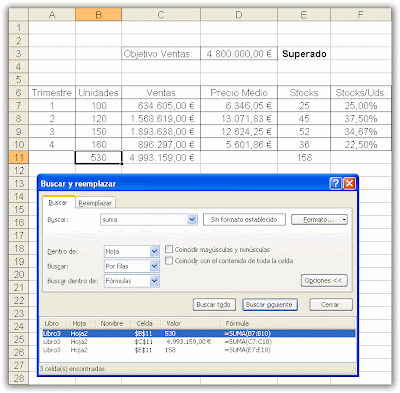Click the Stocks/Uds. header cell
Image resolution: width=400 pixels, height=393 pixels.
(x=361, y=93)
